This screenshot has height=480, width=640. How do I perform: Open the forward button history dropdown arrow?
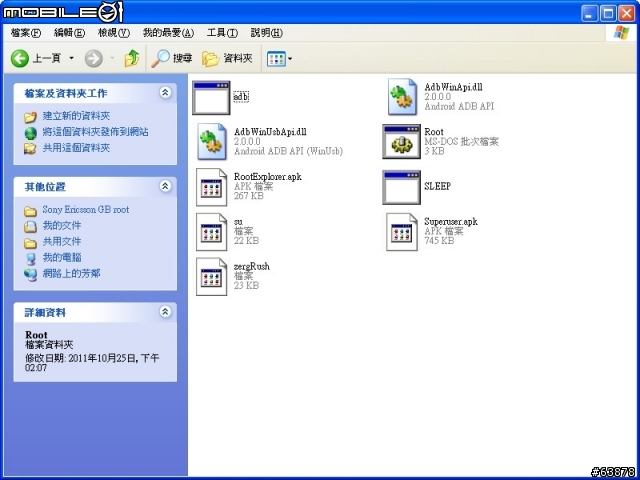point(112,59)
